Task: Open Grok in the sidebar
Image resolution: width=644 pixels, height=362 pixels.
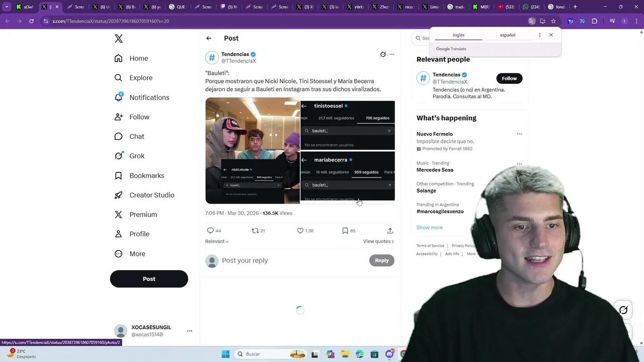Action: tap(129, 156)
